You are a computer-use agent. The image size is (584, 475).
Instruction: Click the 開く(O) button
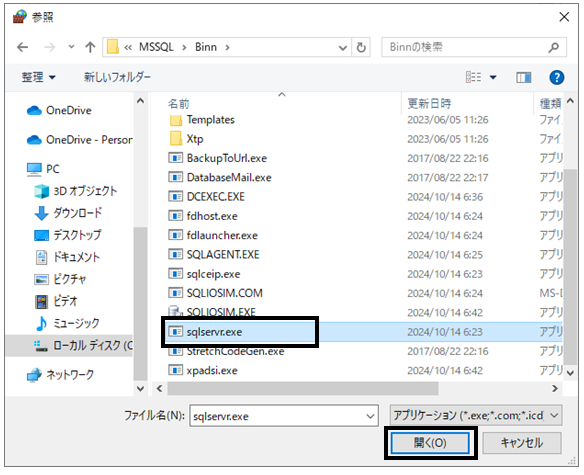430,443
